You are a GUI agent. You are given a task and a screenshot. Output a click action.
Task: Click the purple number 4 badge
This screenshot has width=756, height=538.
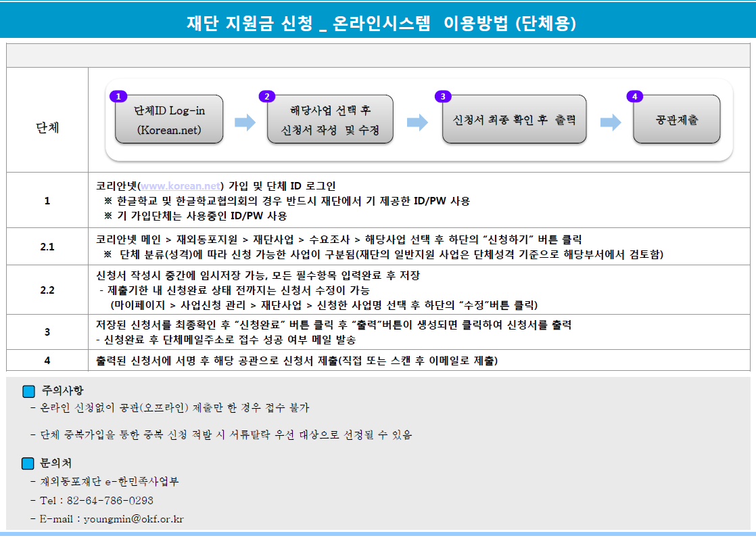click(x=634, y=97)
